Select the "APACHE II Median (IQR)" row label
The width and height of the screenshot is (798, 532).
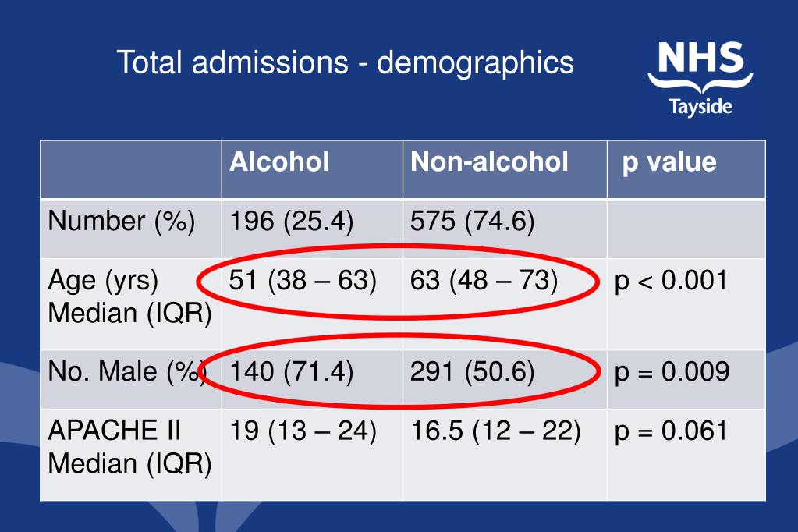[129, 447]
